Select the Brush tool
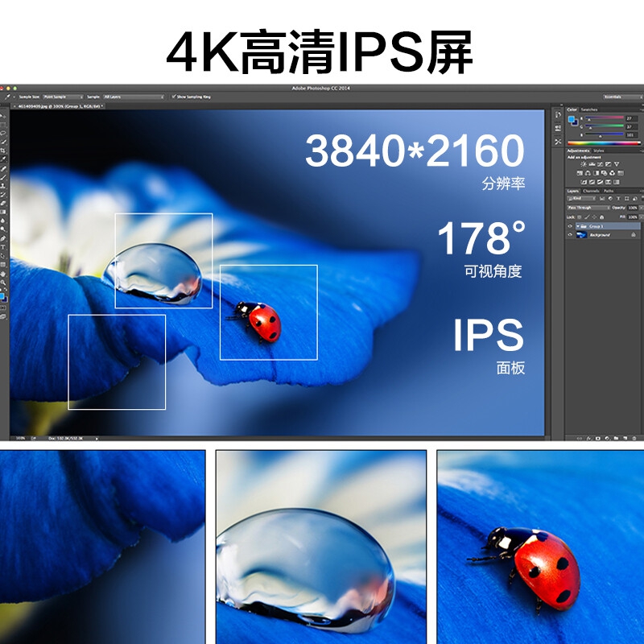644x644 pixels. point(4,176)
